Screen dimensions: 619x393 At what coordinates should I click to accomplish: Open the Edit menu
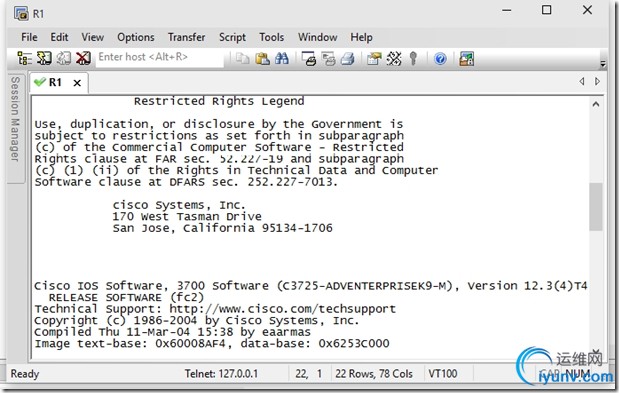(59, 37)
